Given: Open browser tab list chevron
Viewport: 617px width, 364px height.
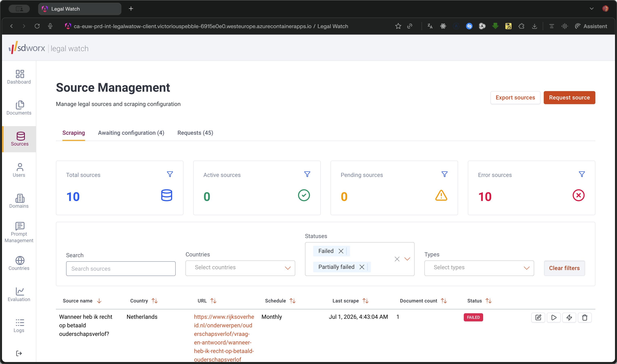Looking at the screenshot, I should point(591,9).
